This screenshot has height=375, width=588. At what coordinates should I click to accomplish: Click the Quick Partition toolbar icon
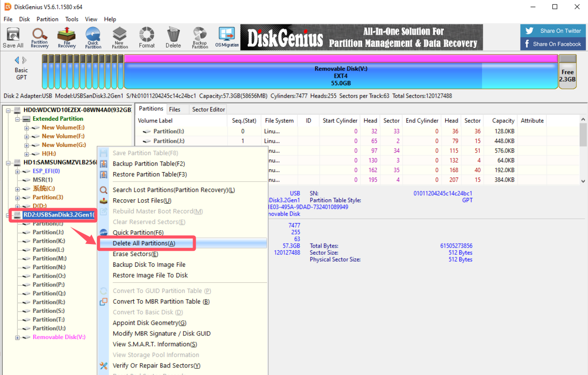coord(93,37)
